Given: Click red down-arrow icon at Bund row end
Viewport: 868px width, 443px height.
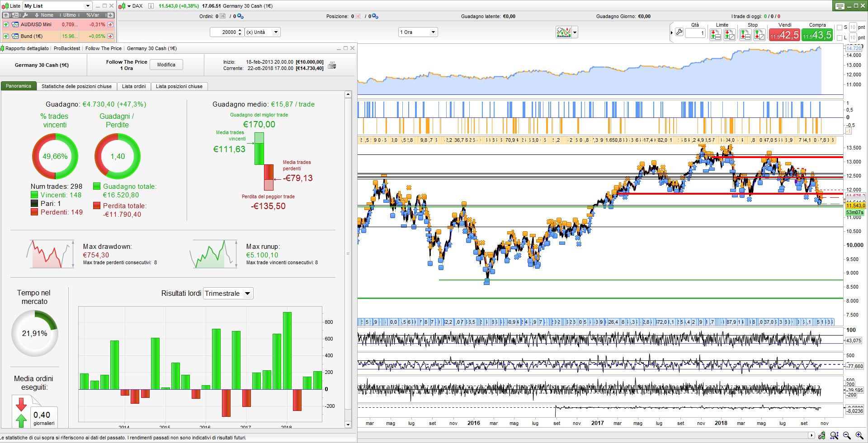Looking at the screenshot, I should [x=110, y=36].
